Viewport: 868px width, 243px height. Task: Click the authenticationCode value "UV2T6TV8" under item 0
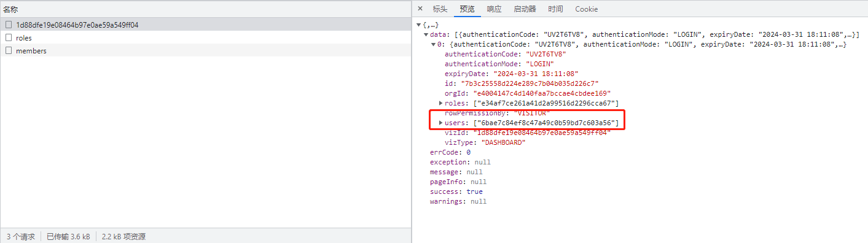(x=546, y=54)
